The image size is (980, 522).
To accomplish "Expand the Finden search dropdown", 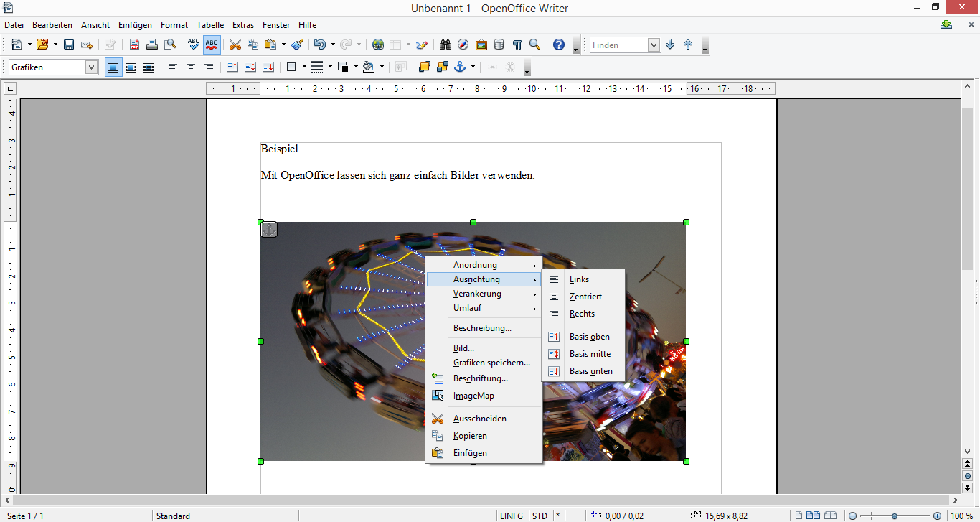I will pyautogui.click(x=654, y=45).
